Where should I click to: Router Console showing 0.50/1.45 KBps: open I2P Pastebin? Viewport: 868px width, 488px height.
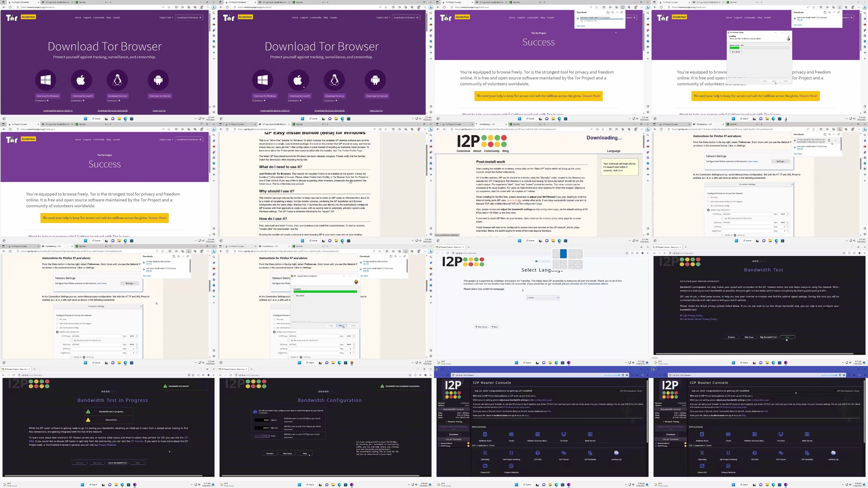807,455
